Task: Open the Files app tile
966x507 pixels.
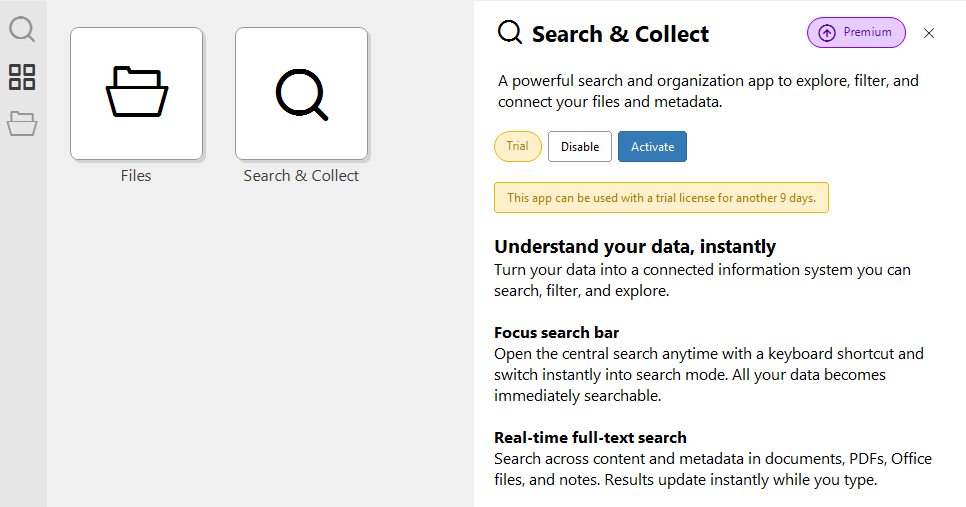Action: click(x=136, y=94)
